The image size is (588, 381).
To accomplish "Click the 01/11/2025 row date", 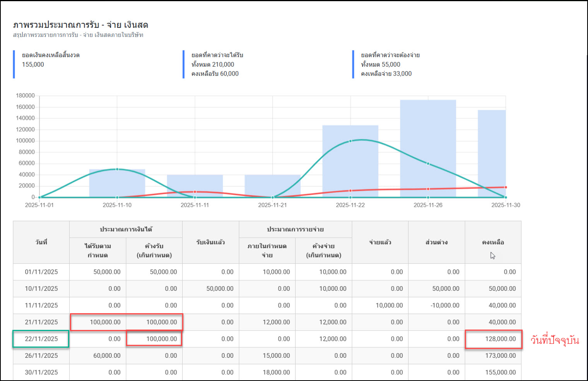I will click(x=41, y=272).
